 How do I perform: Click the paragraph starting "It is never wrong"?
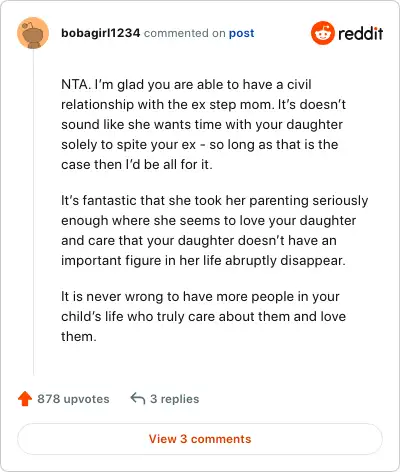coord(203,316)
